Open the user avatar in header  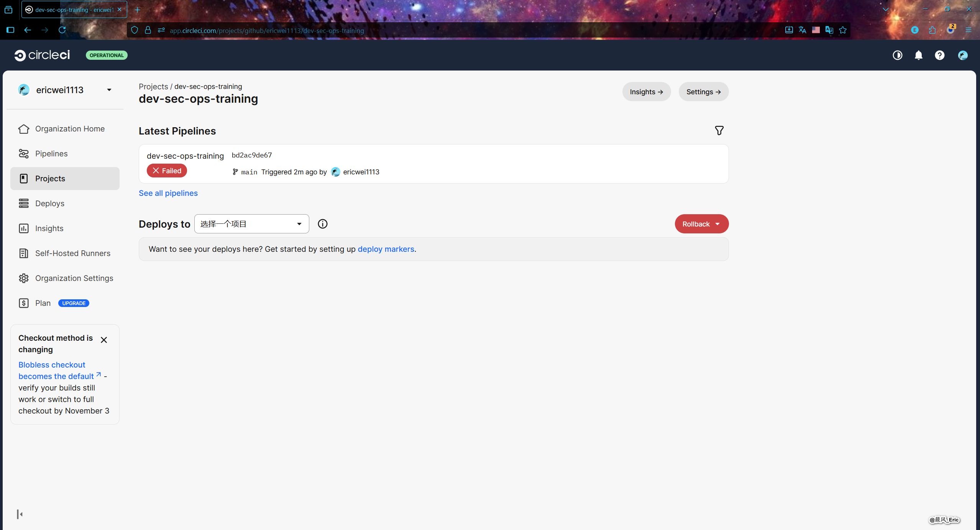(x=962, y=56)
